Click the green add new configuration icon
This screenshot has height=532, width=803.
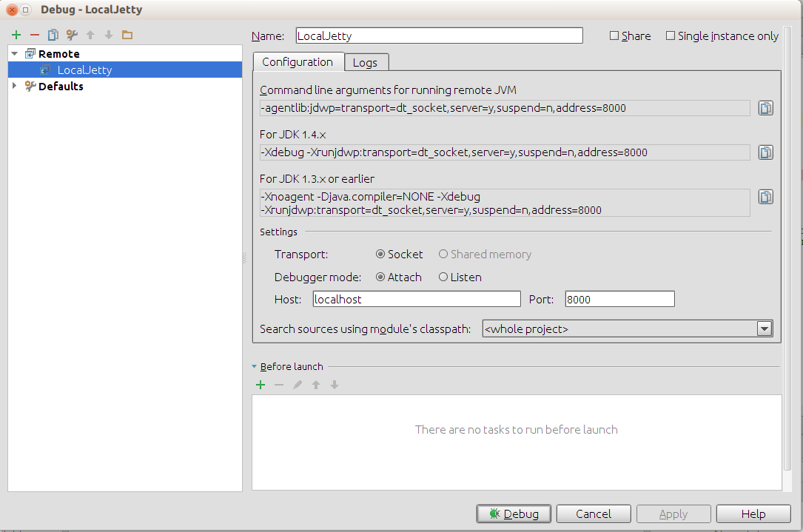pos(16,35)
